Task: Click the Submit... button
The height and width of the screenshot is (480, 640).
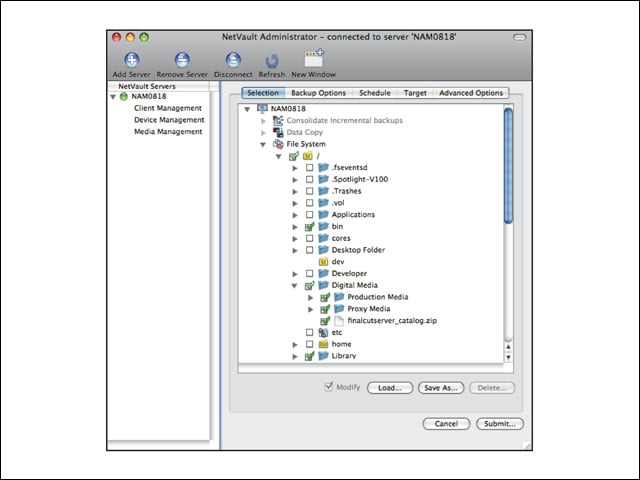Action: (500, 424)
